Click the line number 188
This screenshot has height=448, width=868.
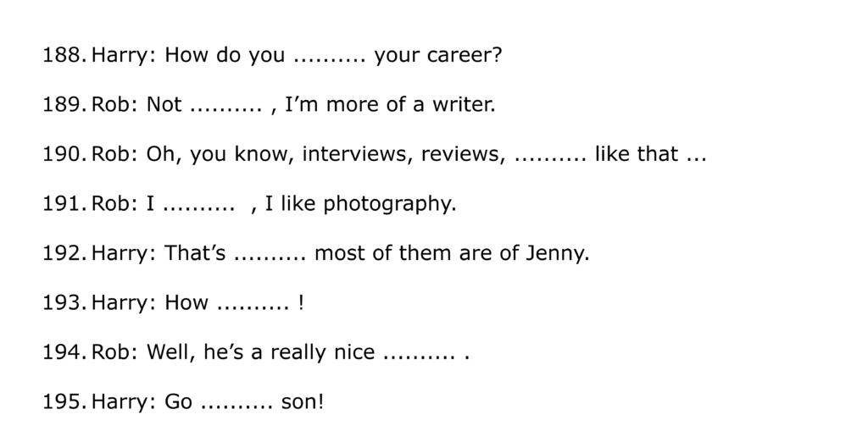64,57
